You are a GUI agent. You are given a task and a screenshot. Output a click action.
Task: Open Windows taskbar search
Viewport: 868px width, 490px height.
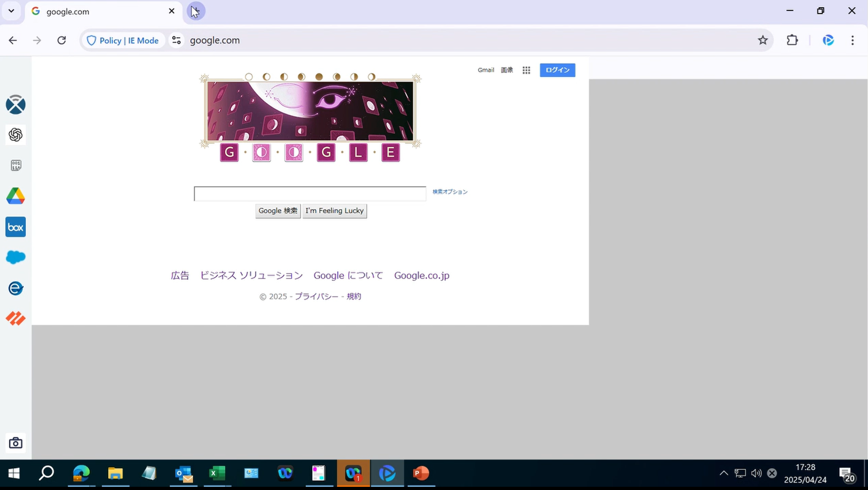(46, 473)
